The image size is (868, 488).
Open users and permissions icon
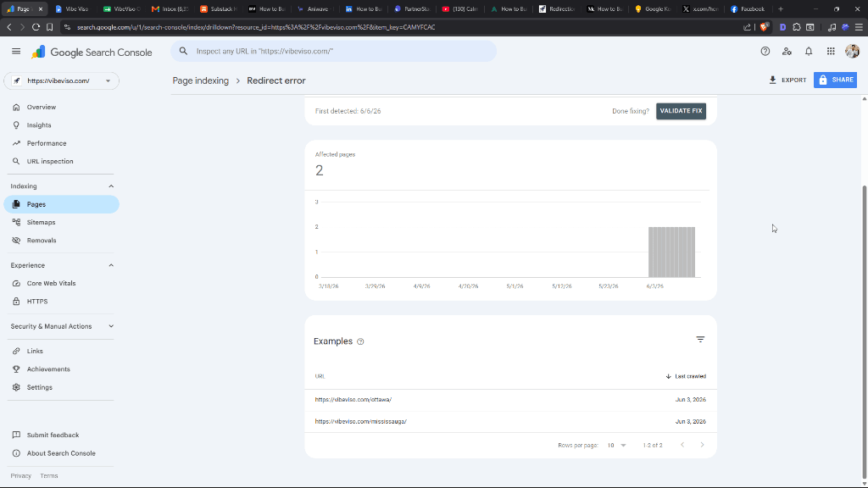click(x=787, y=52)
